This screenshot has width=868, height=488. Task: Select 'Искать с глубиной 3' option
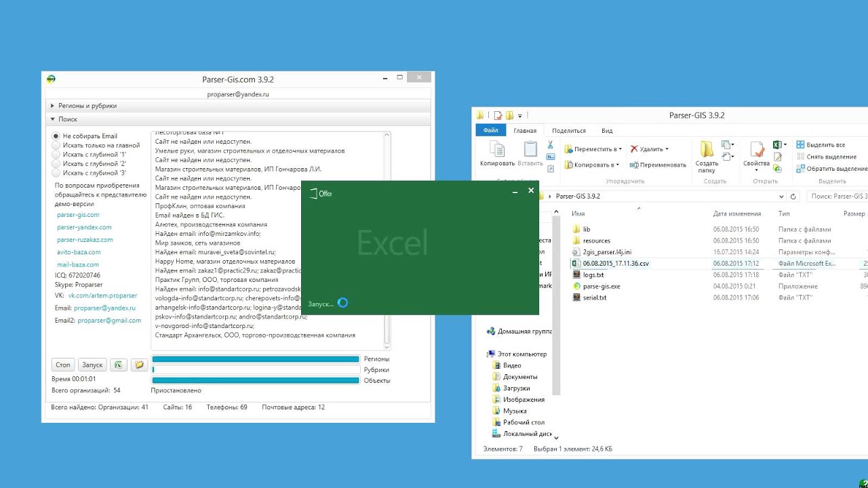(x=56, y=173)
